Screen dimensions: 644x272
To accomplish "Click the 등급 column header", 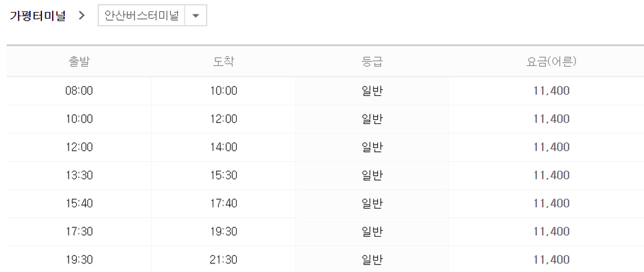I will point(371,62).
